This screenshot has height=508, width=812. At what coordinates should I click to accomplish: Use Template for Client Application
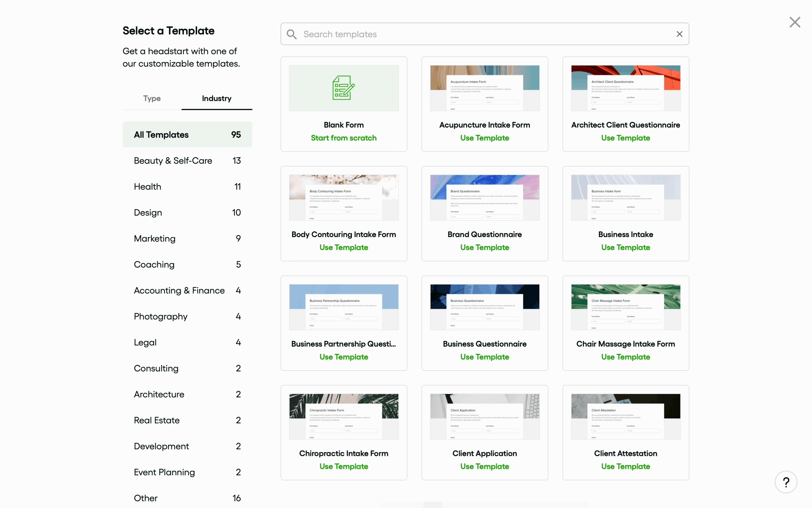(x=485, y=467)
